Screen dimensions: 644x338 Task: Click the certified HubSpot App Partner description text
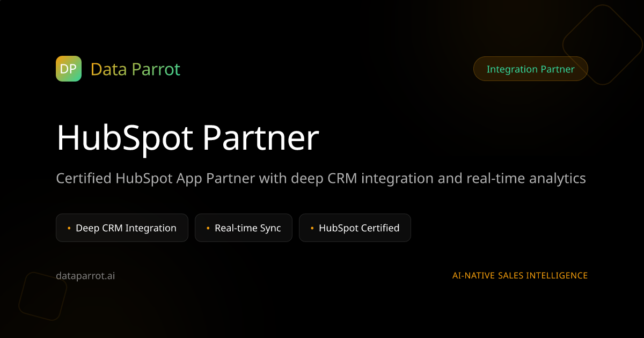coord(321,178)
